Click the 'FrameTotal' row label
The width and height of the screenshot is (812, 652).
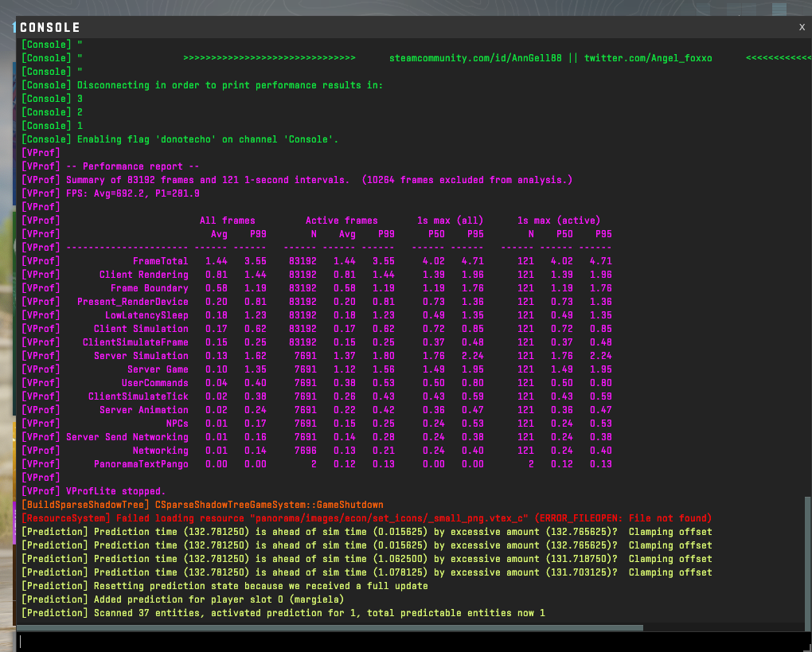click(160, 261)
